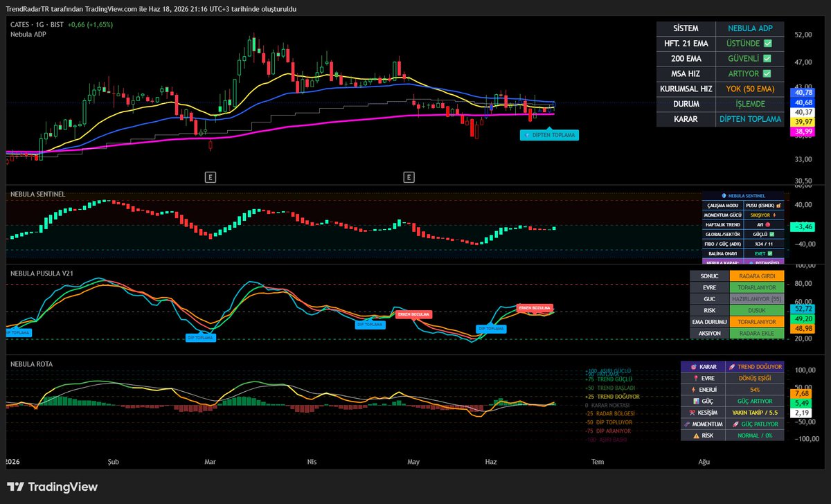The width and height of the screenshot is (831, 504).
Task: Click the scissors icon beside KESİŞİM
Action: [x=692, y=413]
